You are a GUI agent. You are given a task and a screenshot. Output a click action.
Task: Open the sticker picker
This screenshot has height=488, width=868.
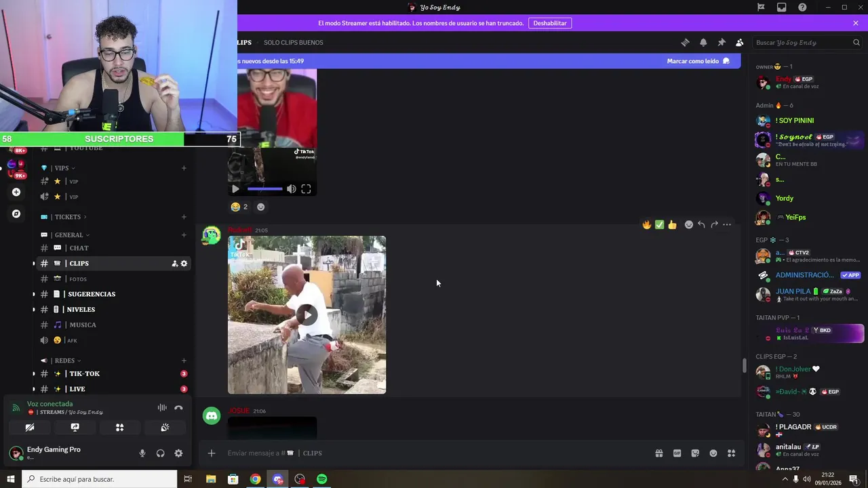[x=695, y=453]
